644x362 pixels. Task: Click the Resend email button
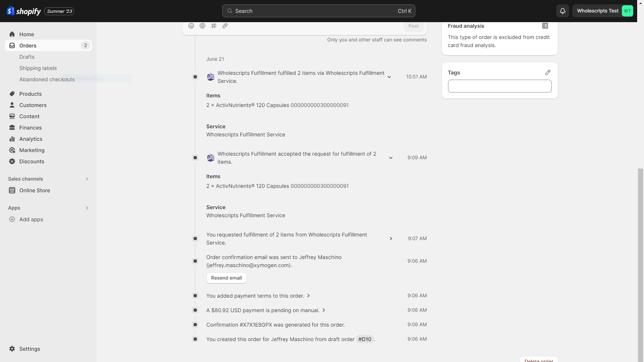227,278
